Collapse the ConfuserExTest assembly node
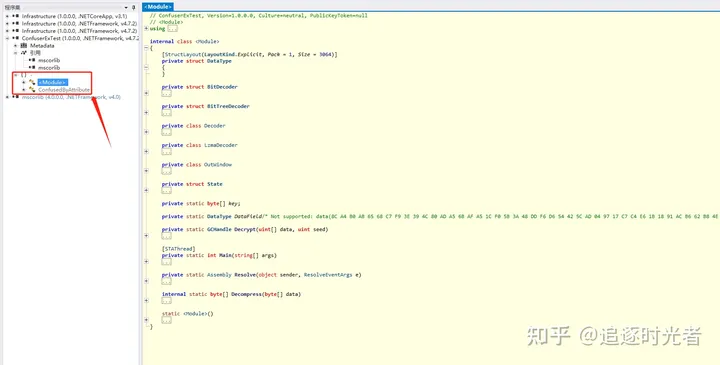The image size is (720, 365). pos(7,38)
